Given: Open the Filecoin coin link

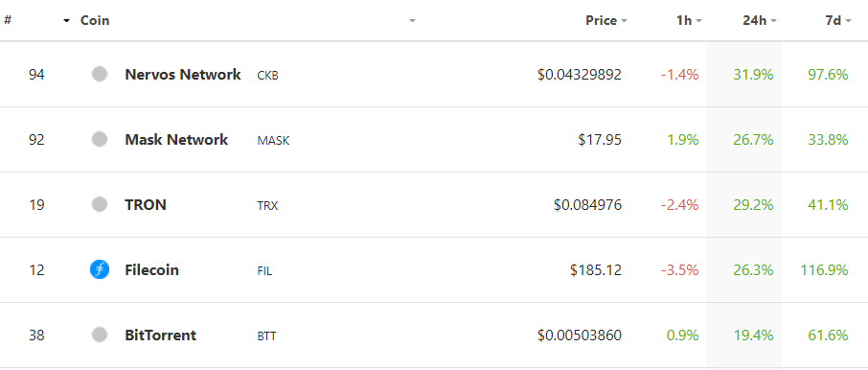Looking at the screenshot, I should click(x=151, y=269).
